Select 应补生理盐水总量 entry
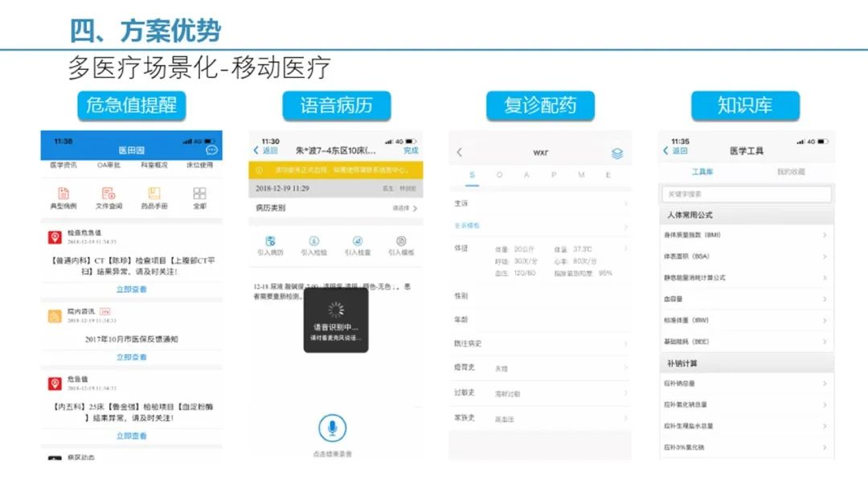The image size is (868, 489). click(x=746, y=426)
